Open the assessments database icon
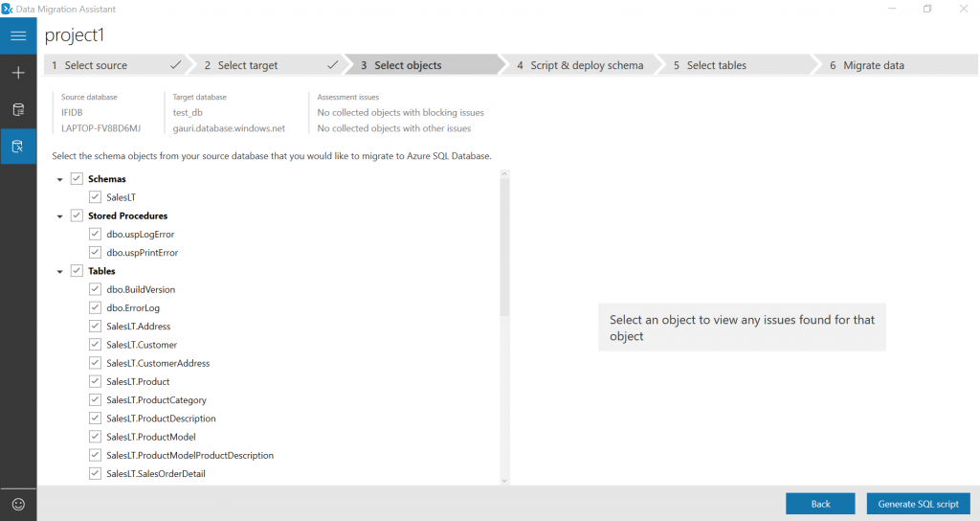 click(18, 110)
